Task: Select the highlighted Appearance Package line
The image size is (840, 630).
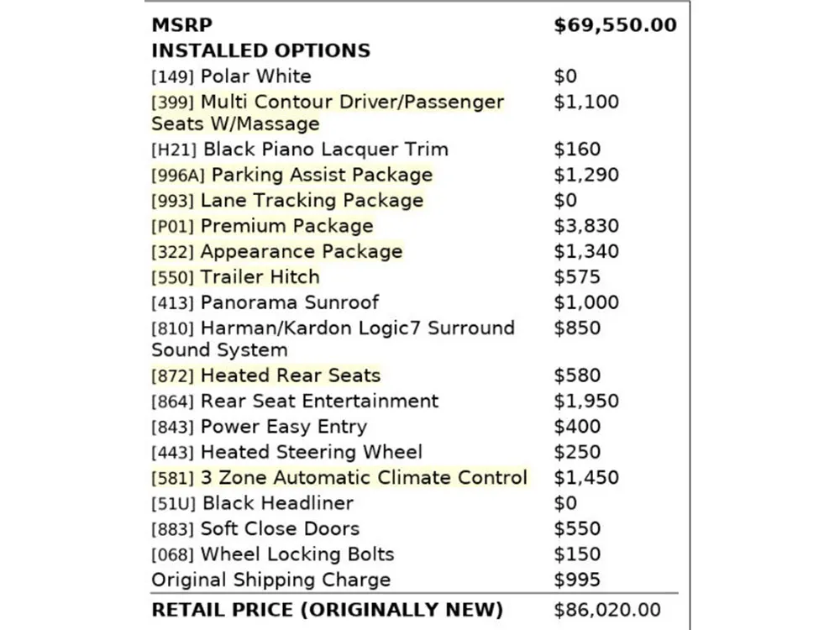Action: [277, 252]
